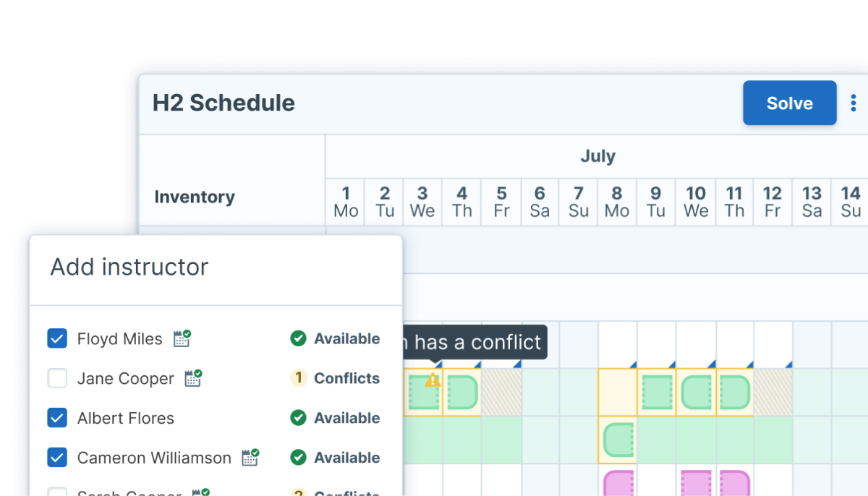Viewport: 868px width, 496px height.
Task: View Cameron Williamson's calendar availability icon
Action: pyautogui.click(x=250, y=456)
